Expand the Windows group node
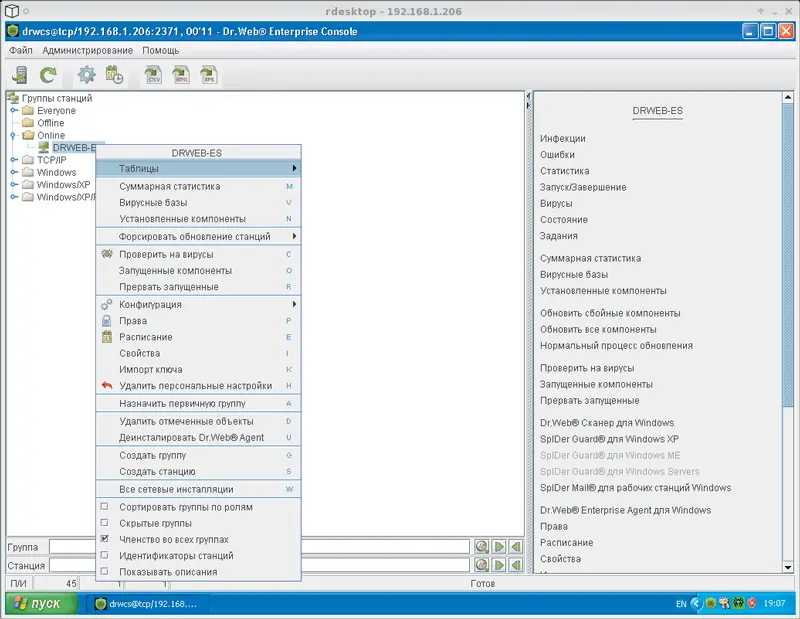The width and height of the screenshot is (800, 619). 14,172
